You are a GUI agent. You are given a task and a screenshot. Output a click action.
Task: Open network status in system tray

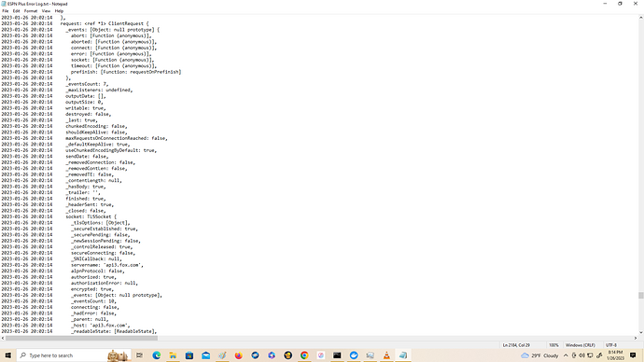pyautogui.click(x=590, y=355)
